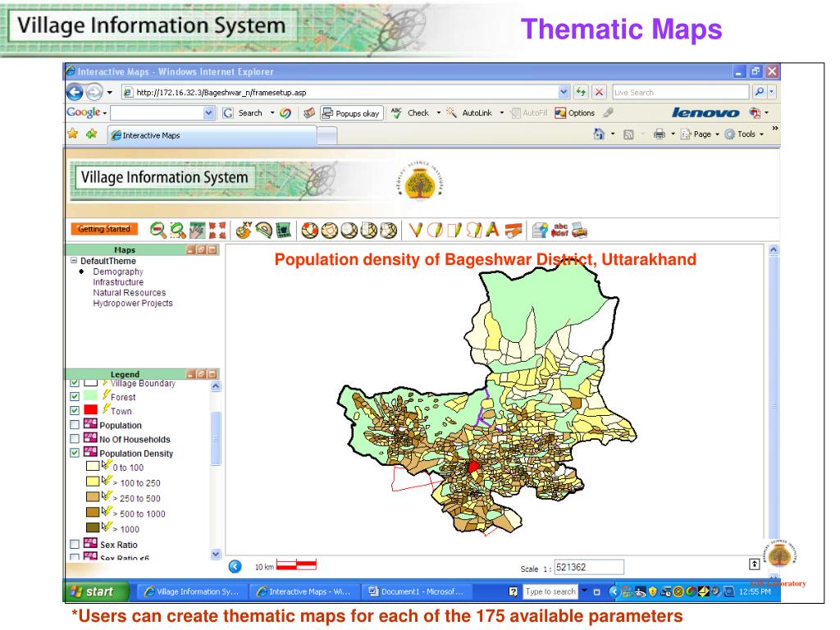The height and width of the screenshot is (630, 840).
Task: Click the Scale value input field
Action: (x=589, y=568)
